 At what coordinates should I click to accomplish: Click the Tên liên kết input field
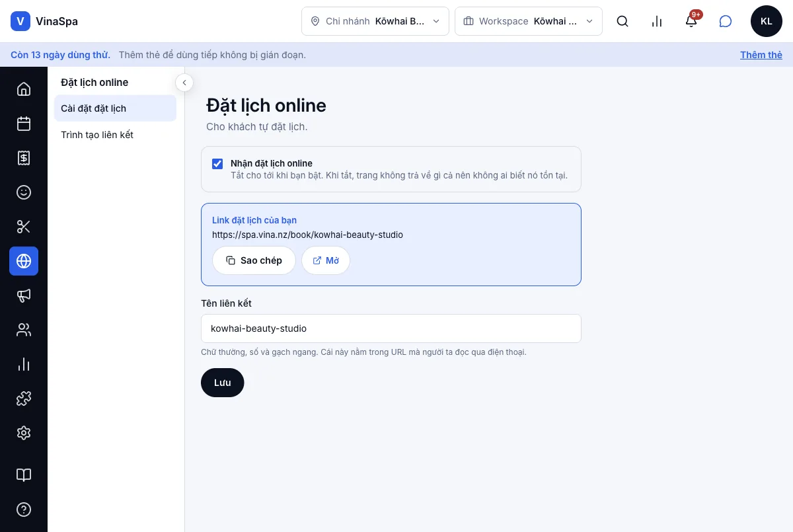pyautogui.click(x=391, y=328)
